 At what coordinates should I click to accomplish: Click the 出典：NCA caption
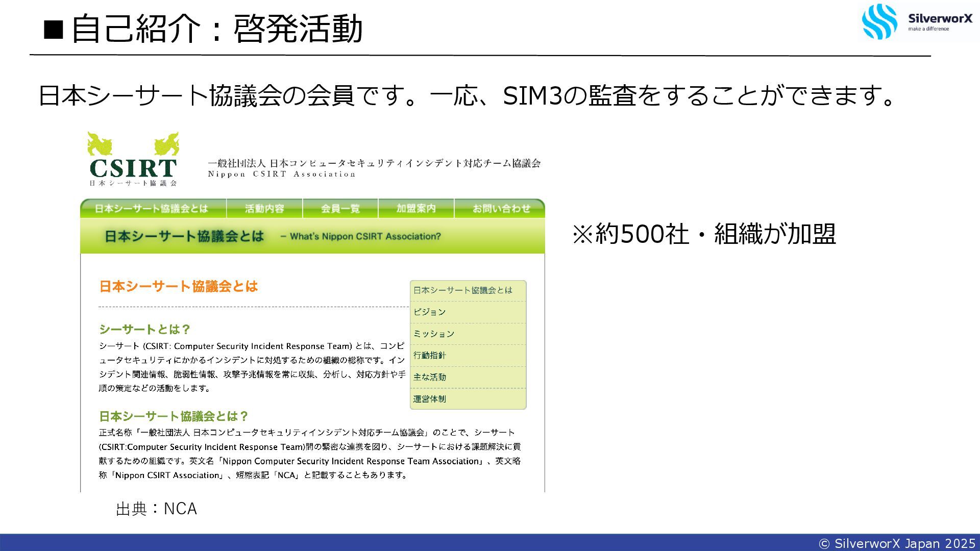point(156,509)
